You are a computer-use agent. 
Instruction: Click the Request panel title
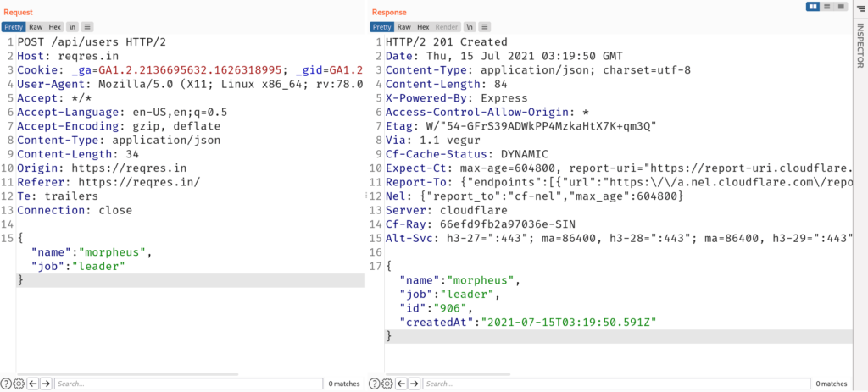(18, 12)
